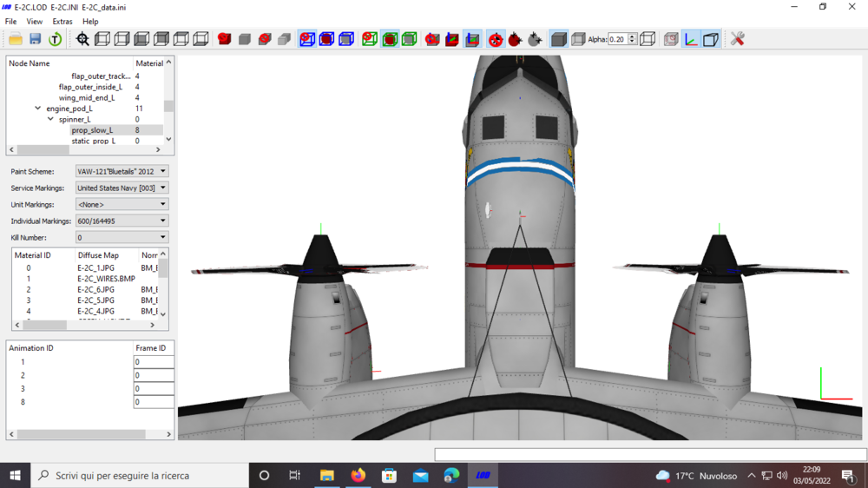Viewport: 868px width, 488px height.
Task: Select first view cube icon beside the magnifier
Action: tap(102, 39)
